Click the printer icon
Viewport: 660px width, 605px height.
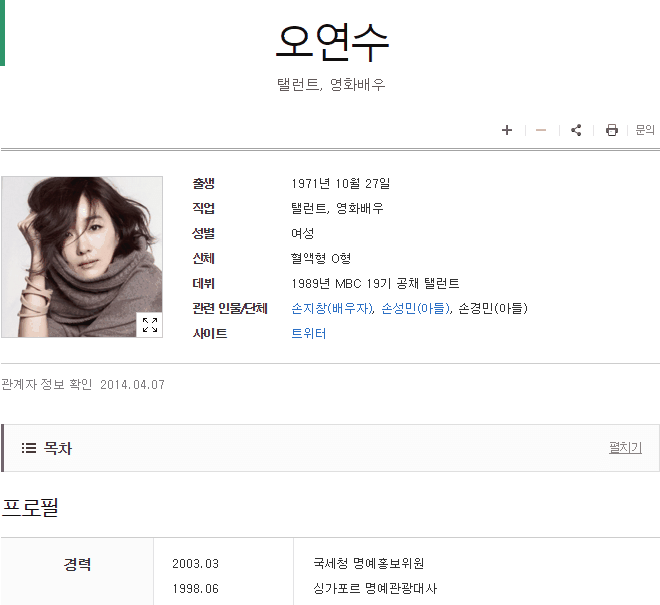(612, 130)
